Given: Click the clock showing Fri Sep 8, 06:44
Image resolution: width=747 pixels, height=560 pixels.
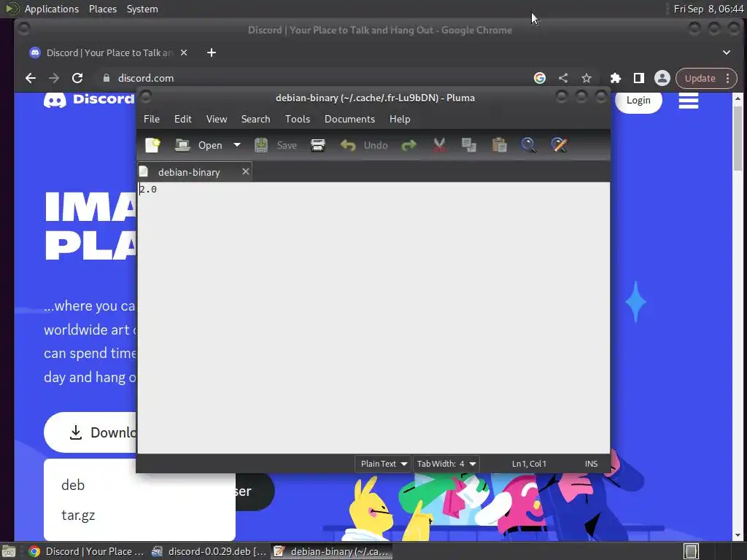Looking at the screenshot, I should (x=708, y=9).
